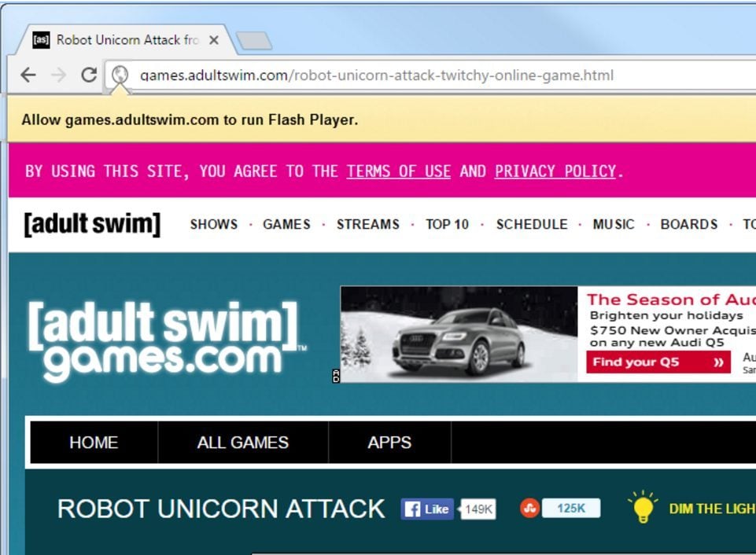Click the StumbleUpon share icon

pyautogui.click(x=529, y=509)
